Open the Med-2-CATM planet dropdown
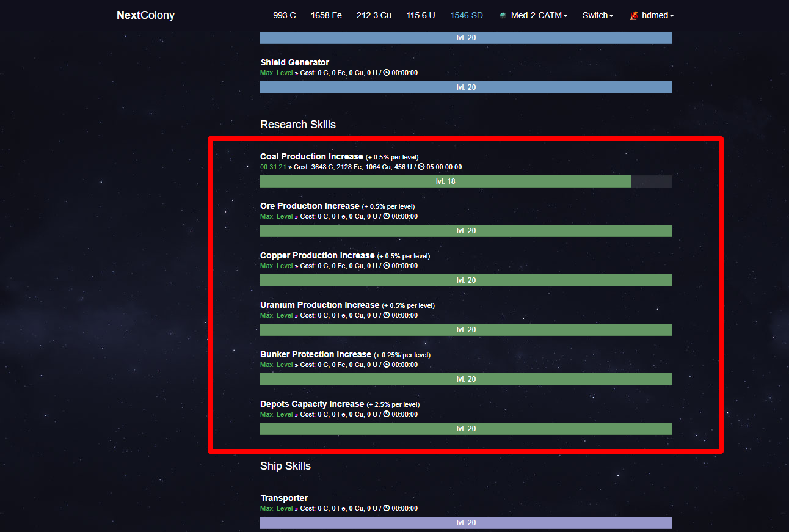 (539, 15)
